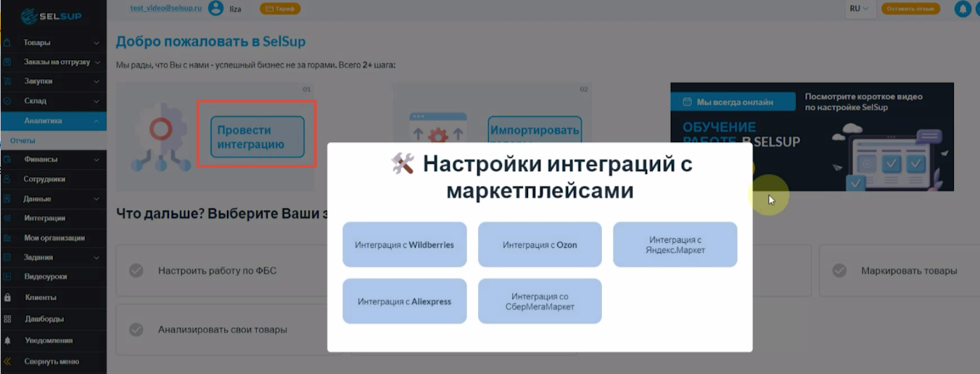Click the Данные sidebar icon

[x=7, y=199]
